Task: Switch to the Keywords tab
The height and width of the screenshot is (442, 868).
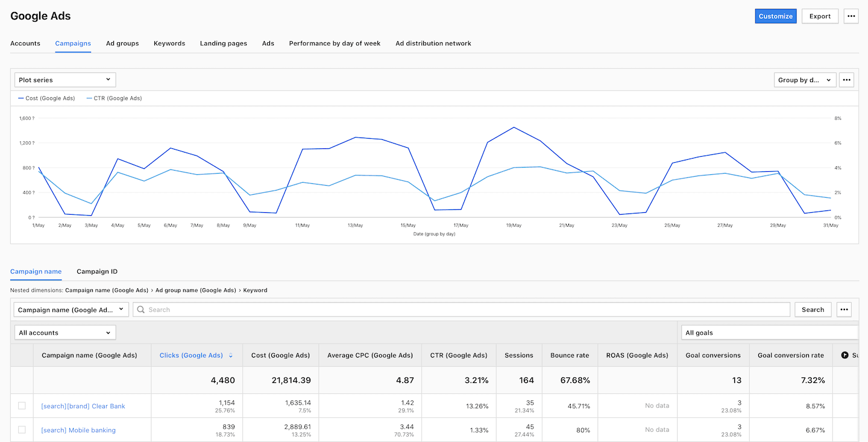Action: [x=169, y=43]
